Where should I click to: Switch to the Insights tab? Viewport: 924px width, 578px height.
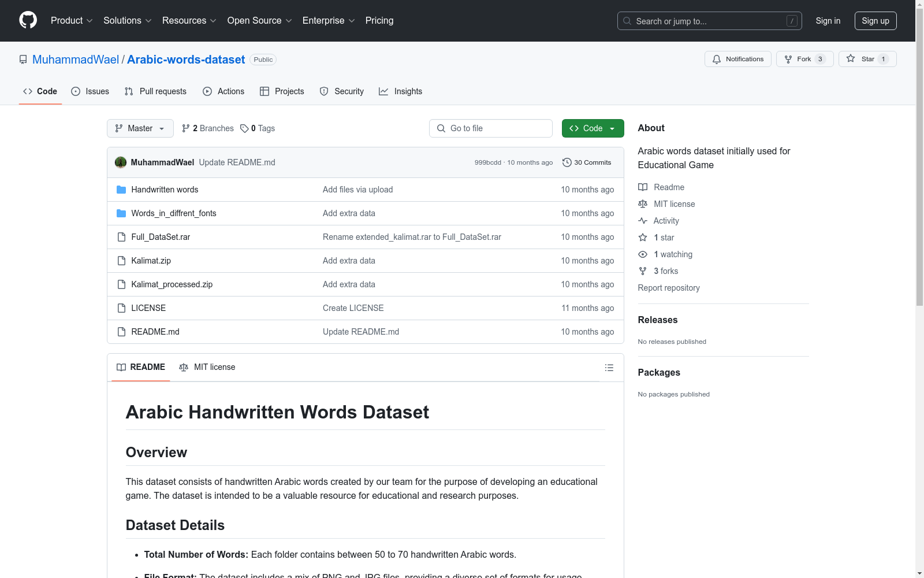401,91
